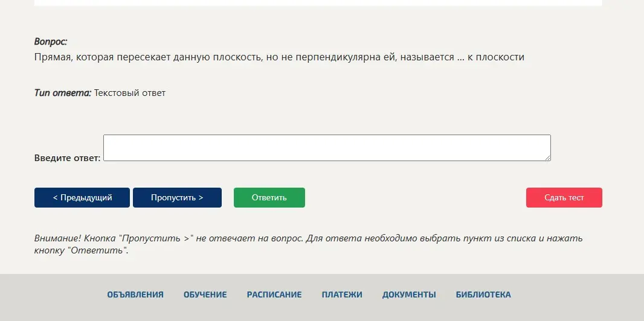Click the answer text input field
The image size is (644, 321).
pos(327,148)
